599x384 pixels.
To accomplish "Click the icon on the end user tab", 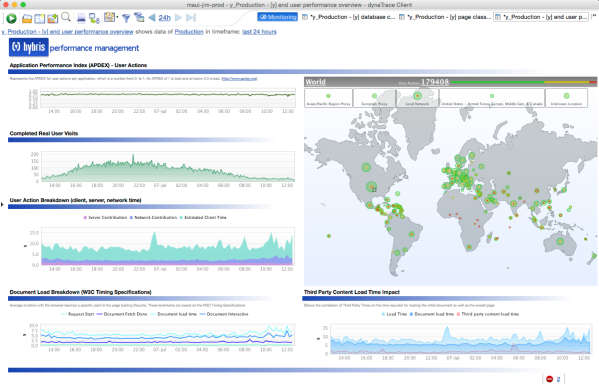I will 498,17.
